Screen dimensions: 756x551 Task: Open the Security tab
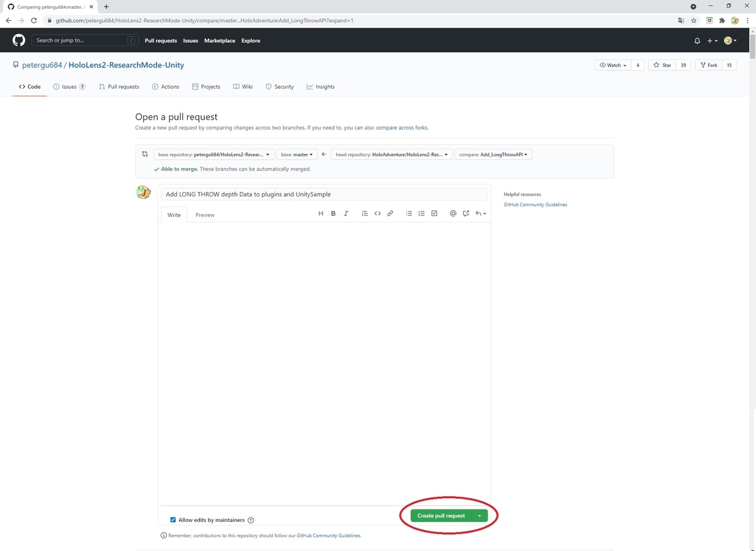point(280,87)
